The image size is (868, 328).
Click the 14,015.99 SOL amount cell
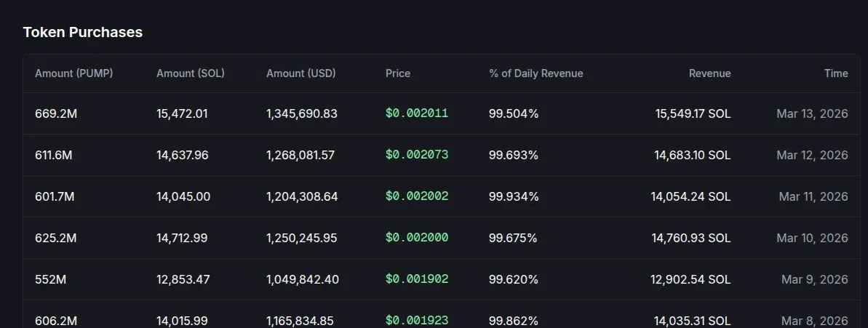pyautogui.click(x=182, y=320)
